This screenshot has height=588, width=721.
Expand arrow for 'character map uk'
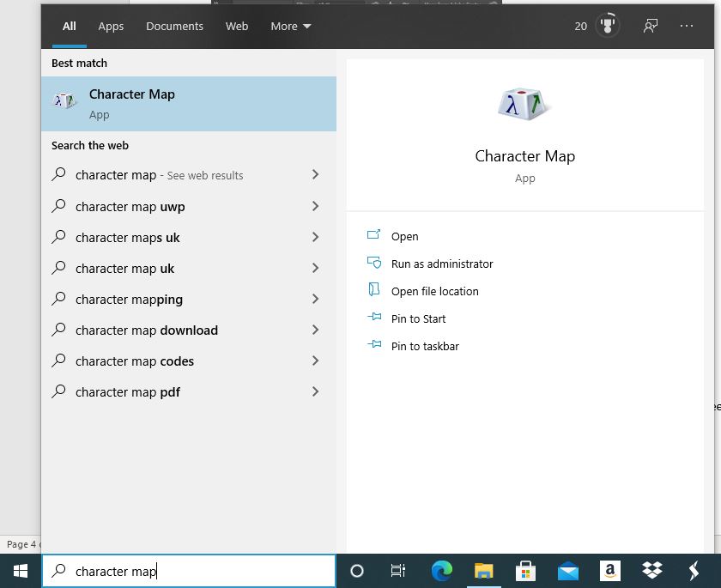coord(316,268)
